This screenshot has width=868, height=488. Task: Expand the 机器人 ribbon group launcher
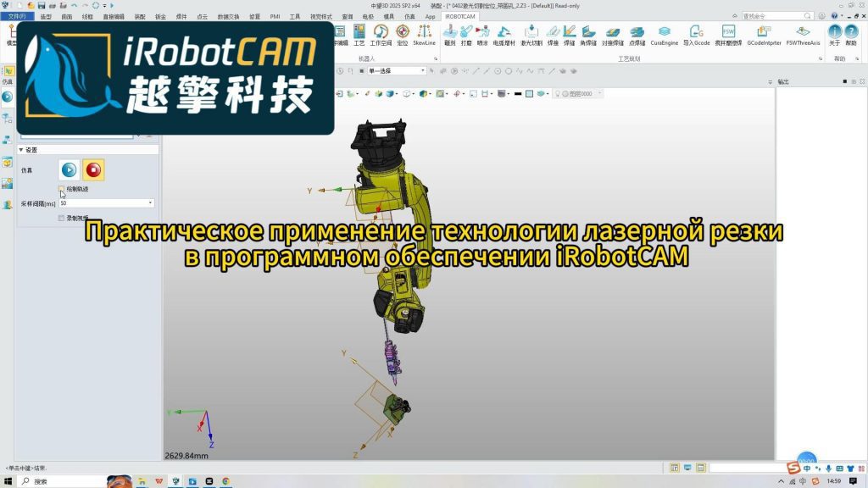click(436, 58)
